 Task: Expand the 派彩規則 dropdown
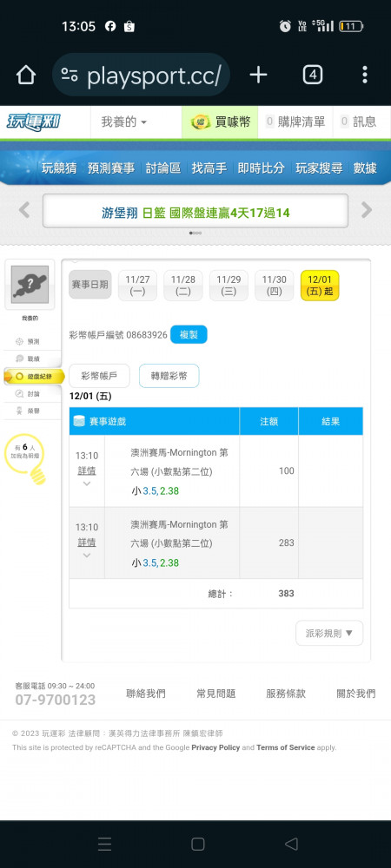click(329, 634)
